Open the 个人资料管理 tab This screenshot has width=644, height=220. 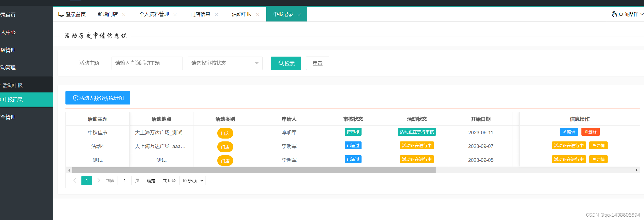coord(154,14)
